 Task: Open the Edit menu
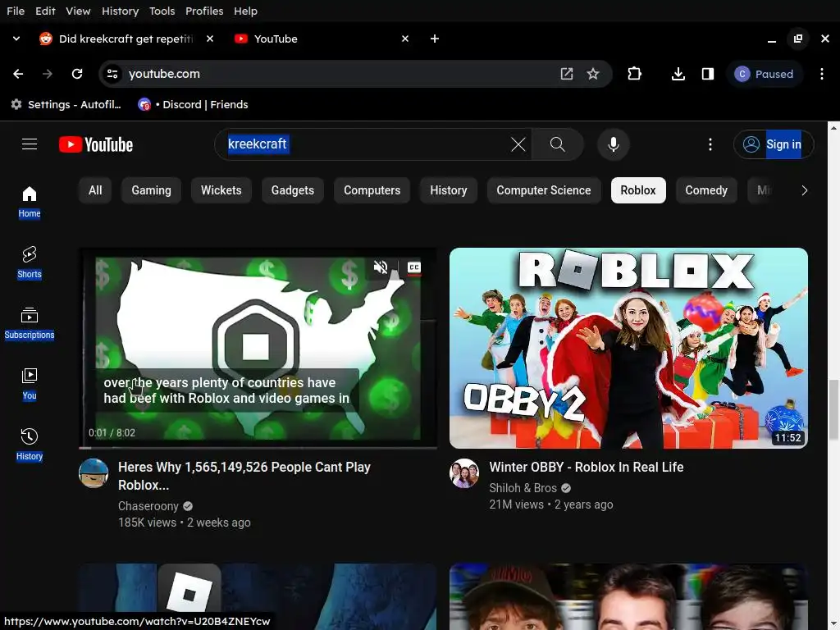pyautogui.click(x=45, y=11)
